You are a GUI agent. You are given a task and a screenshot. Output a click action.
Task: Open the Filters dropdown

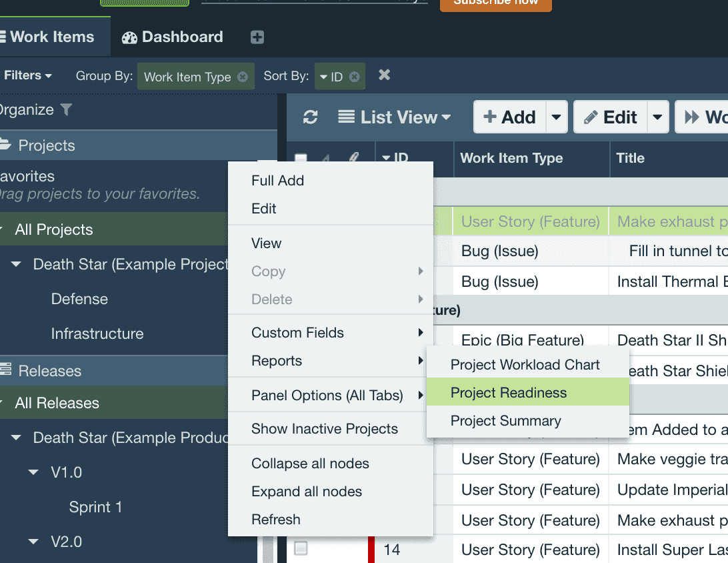click(27, 75)
